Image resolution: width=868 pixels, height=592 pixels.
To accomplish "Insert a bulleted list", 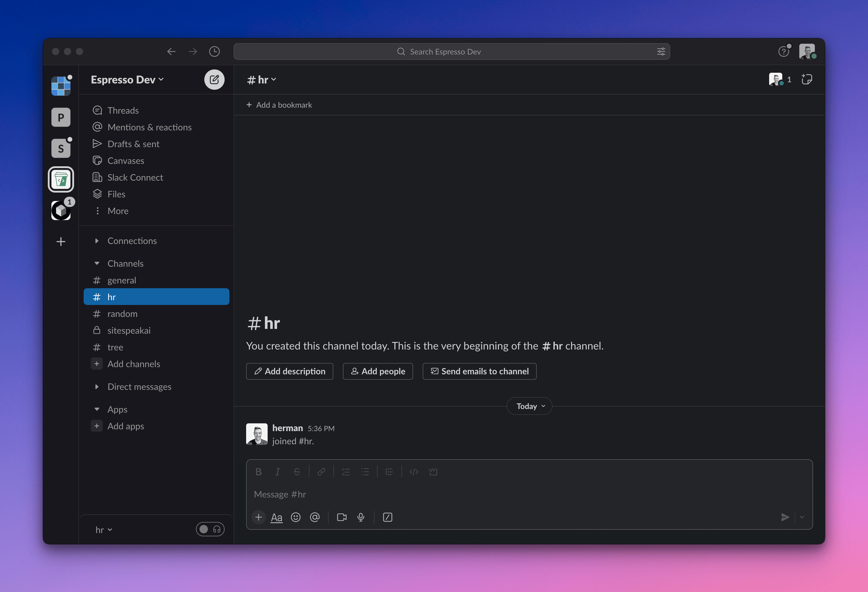I will coord(365,472).
